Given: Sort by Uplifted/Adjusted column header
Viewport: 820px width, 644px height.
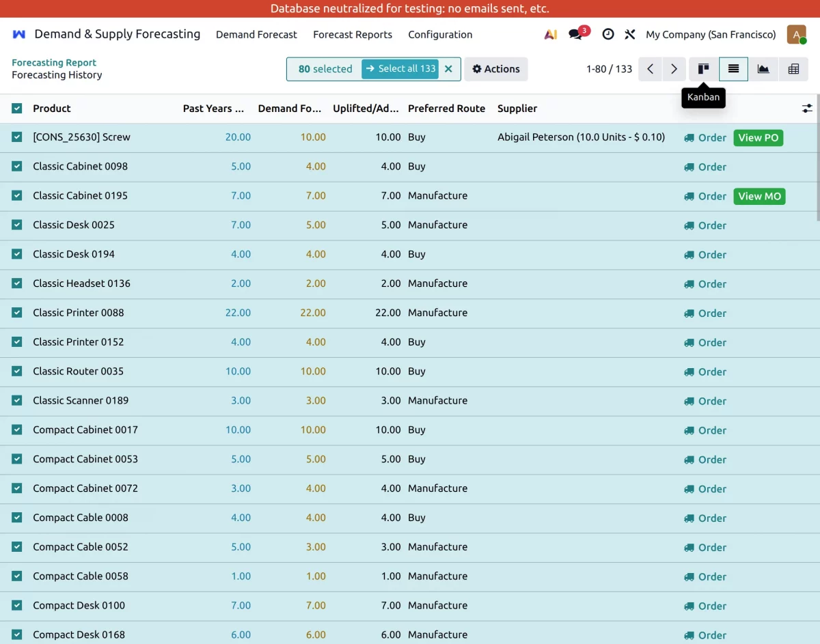Looking at the screenshot, I should pos(366,109).
